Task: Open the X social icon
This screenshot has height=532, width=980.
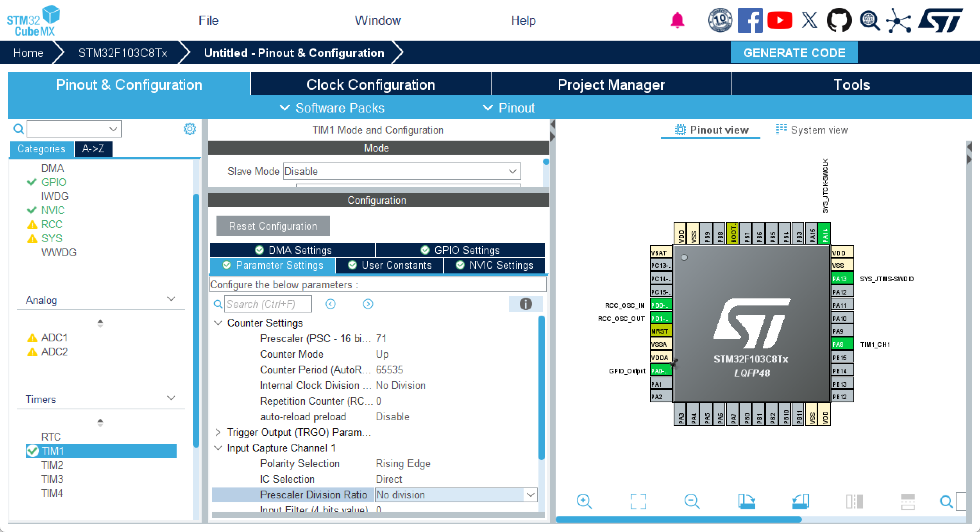Action: point(809,20)
